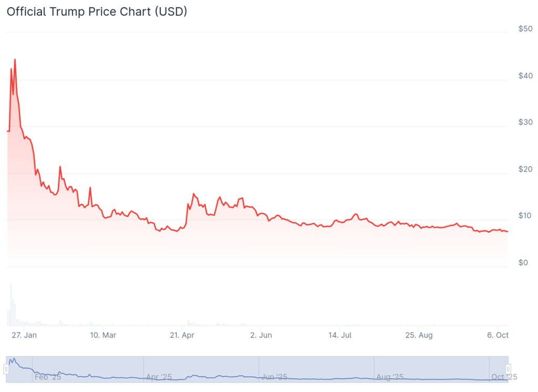538x392 pixels.
Task: Click Aug '25 in the range navigator
Action: click(x=390, y=377)
